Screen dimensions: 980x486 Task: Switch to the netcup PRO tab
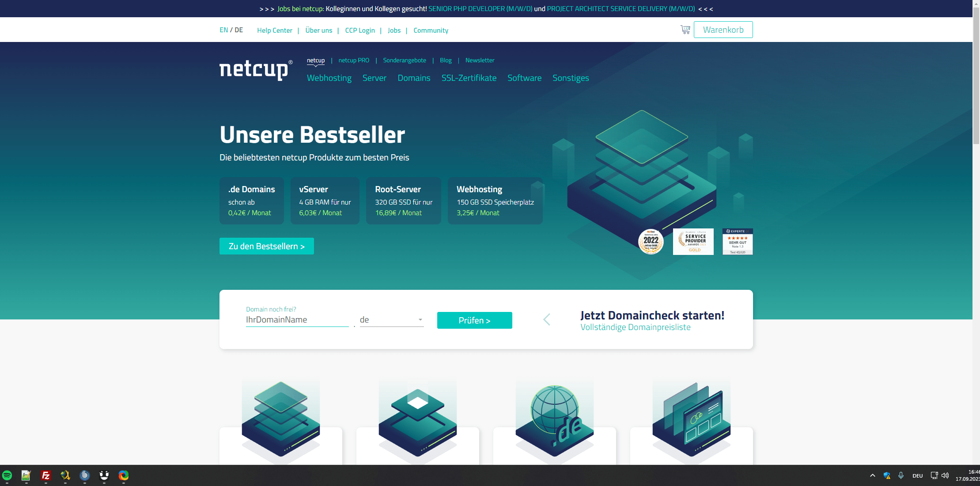pyautogui.click(x=354, y=61)
